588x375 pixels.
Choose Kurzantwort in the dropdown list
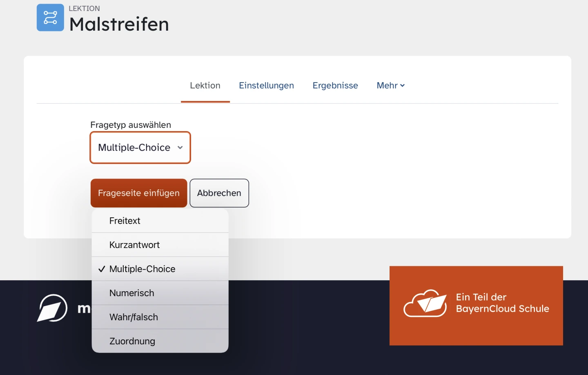135,245
